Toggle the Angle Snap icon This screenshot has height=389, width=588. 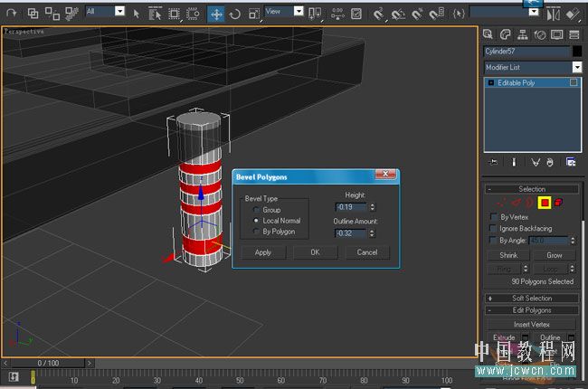click(x=398, y=14)
